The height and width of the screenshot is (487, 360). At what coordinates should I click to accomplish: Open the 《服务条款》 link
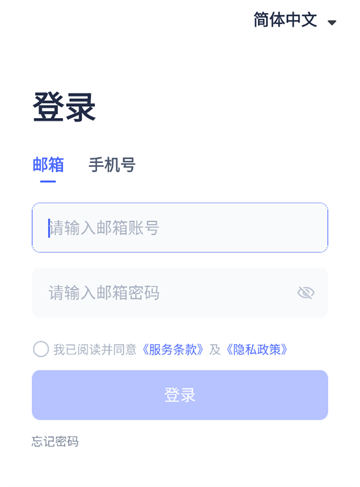(172, 350)
